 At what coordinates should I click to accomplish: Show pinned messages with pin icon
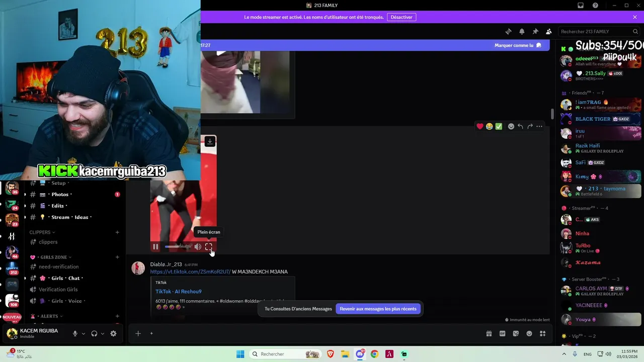click(x=535, y=31)
